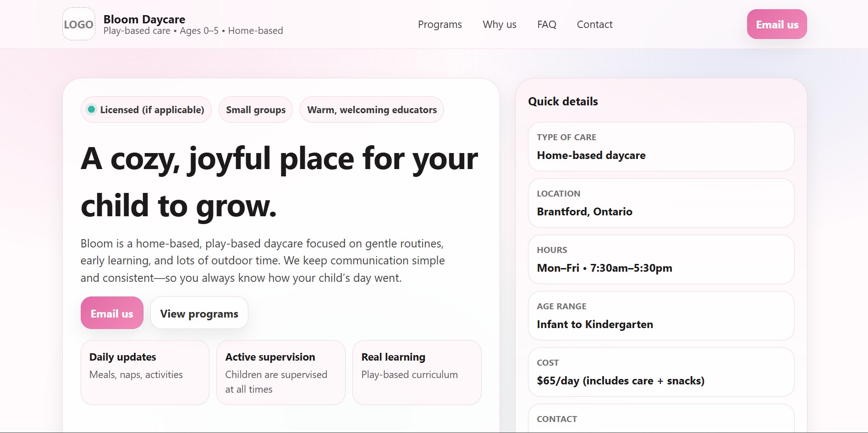The image size is (868, 433).
Task: Click the Brantford, Ontario location card
Action: (x=660, y=203)
